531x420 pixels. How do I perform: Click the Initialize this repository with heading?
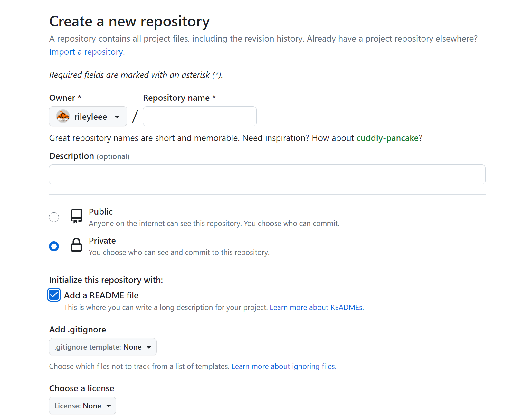click(x=106, y=280)
